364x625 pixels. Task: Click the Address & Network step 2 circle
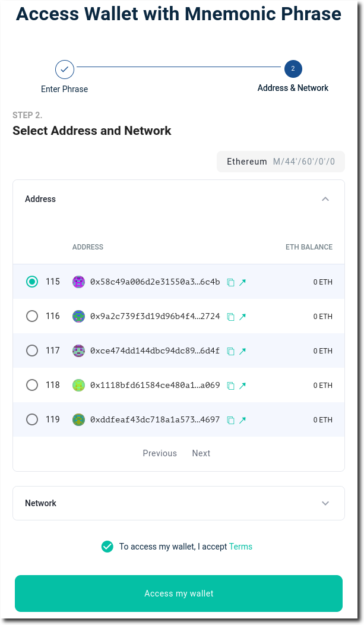(293, 68)
